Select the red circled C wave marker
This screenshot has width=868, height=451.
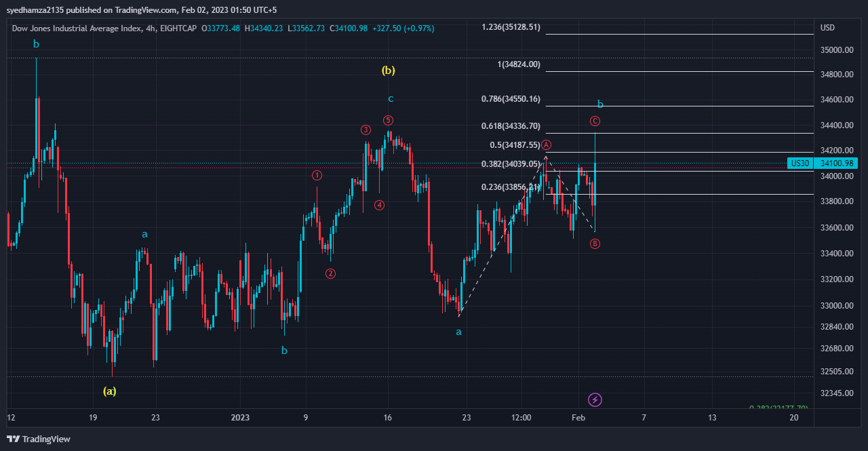click(595, 121)
